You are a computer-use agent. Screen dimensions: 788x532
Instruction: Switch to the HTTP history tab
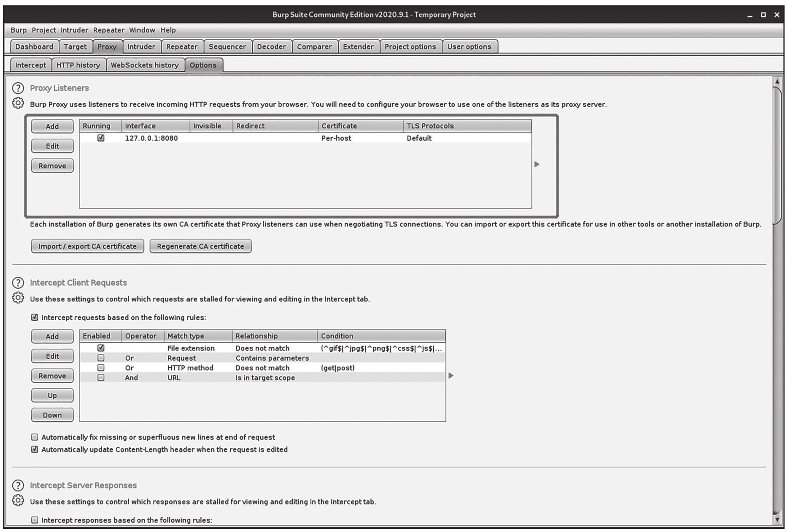tap(78, 65)
